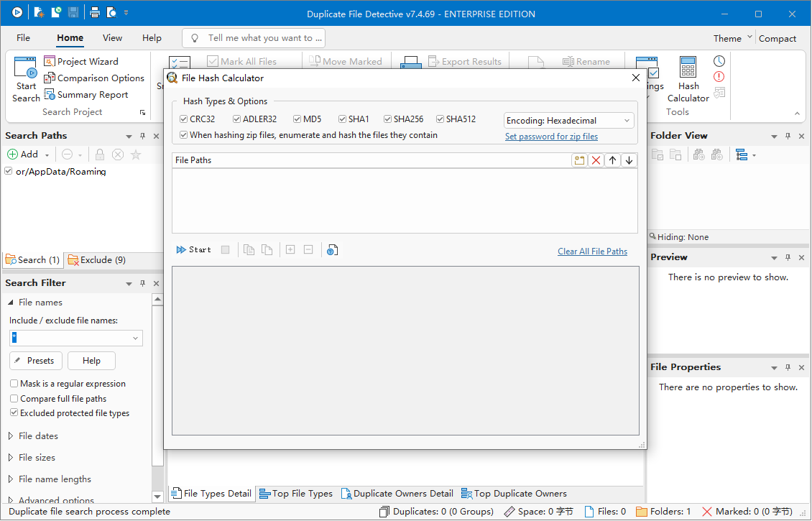Viewport: 812px width, 521px height.
Task: Enable Mask is a regular expression
Action: (x=14, y=384)
